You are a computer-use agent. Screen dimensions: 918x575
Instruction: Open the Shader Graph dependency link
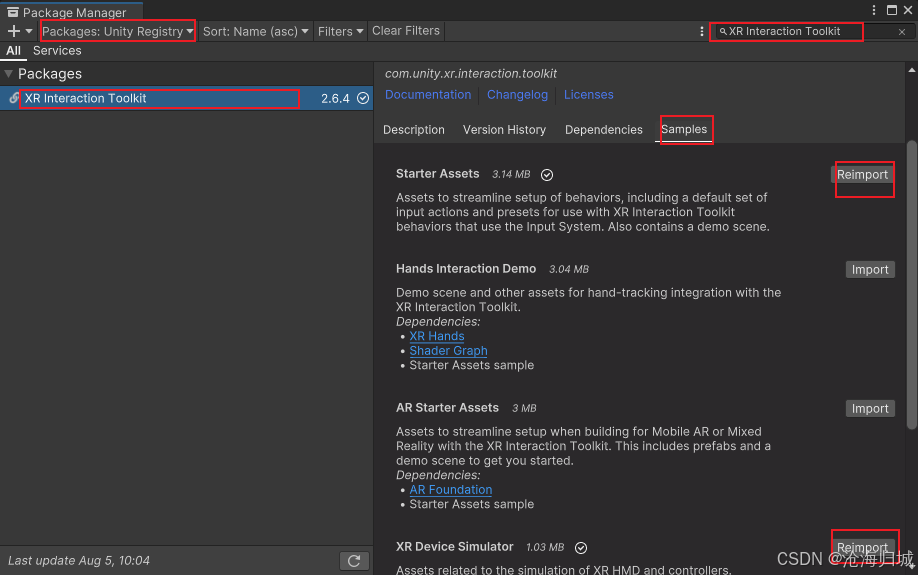click(x=448, y=351)
